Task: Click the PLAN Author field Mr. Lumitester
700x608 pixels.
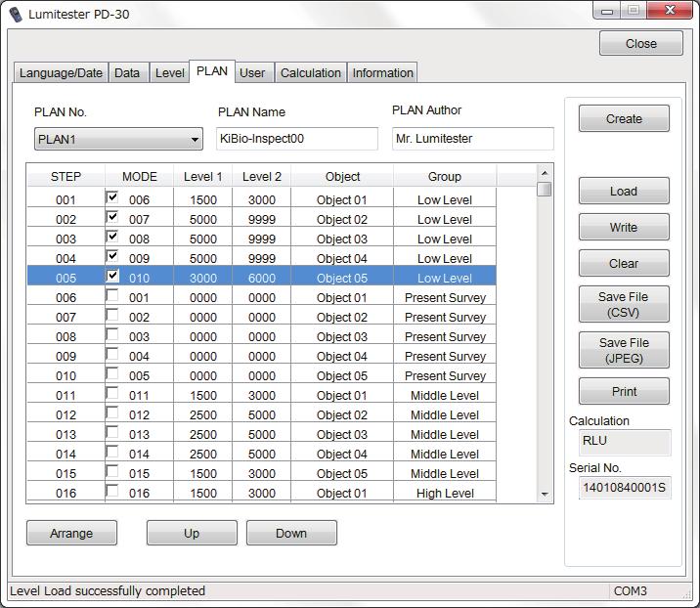Action: (x=473, y=139)
